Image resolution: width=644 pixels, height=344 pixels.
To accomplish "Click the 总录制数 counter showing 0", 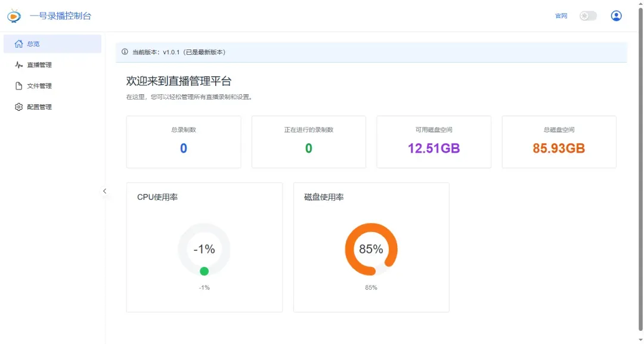I will (183, 141).
